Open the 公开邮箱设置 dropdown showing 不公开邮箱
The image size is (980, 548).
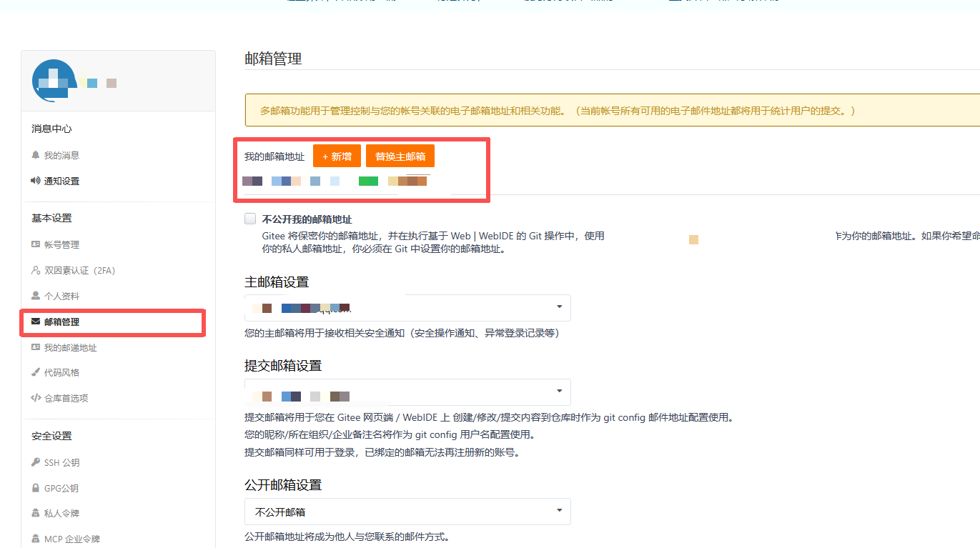pyautogui.click(x=407, y=512)
